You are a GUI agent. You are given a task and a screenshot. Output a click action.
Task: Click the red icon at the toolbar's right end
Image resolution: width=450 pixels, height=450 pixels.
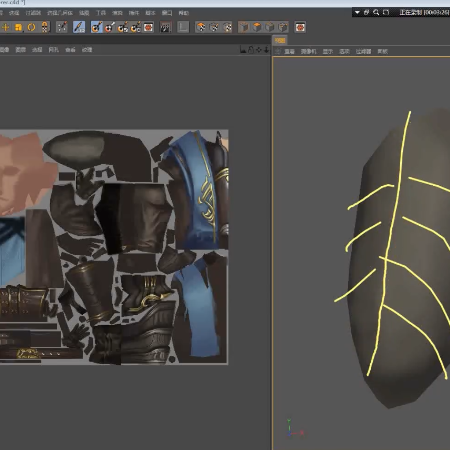click(300, 27)
